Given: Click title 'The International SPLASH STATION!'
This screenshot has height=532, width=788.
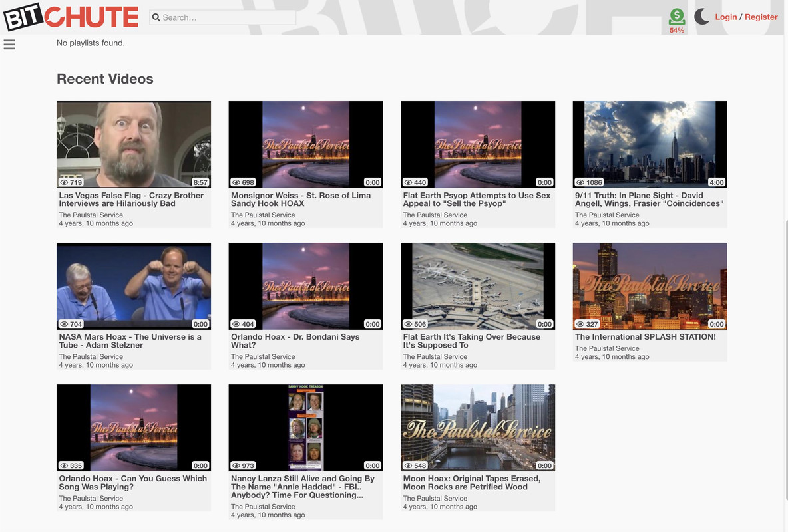Looking at the screenshot, I should (646, 337).
